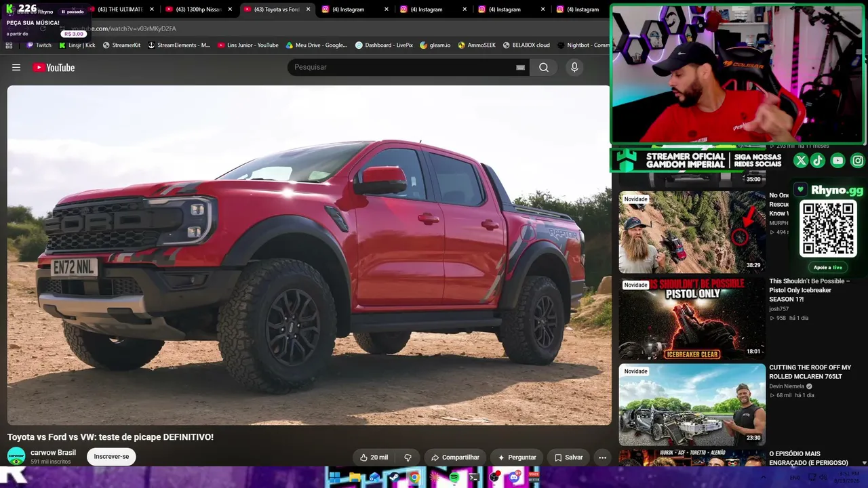Image resolution: width=868 pixels, height=488 pixels.
Task: Click the search magnifier button
Action: point(544,67)
